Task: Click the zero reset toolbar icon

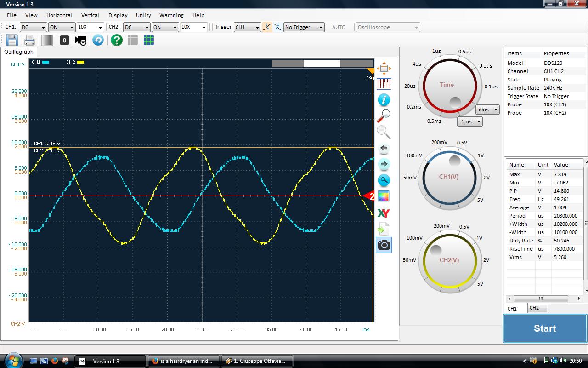Action: [x=64, y=40]
